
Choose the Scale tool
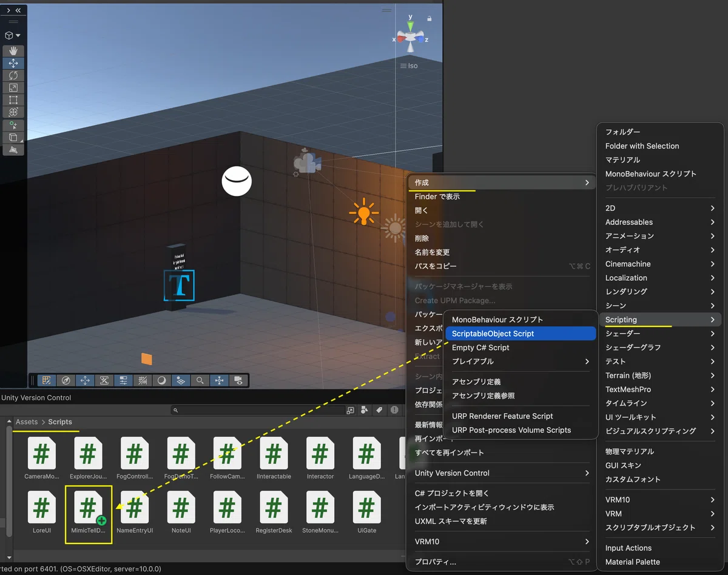(13, 87)
